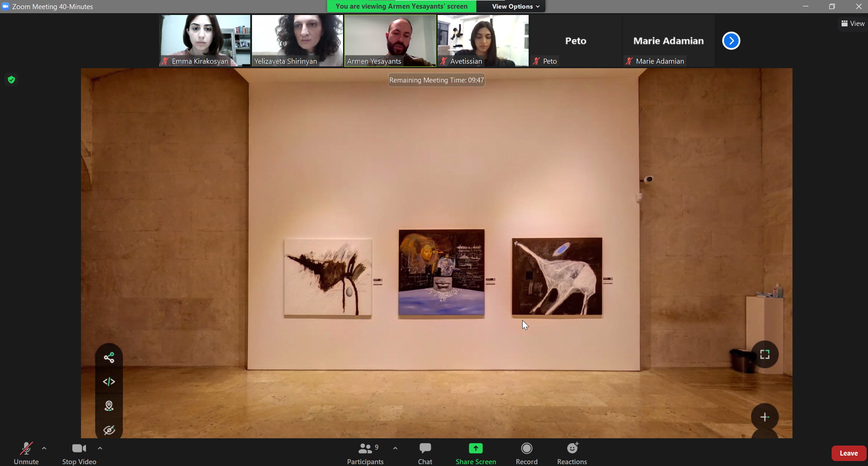Select Armen Yesayants' video thumbnail

[390, 41]
